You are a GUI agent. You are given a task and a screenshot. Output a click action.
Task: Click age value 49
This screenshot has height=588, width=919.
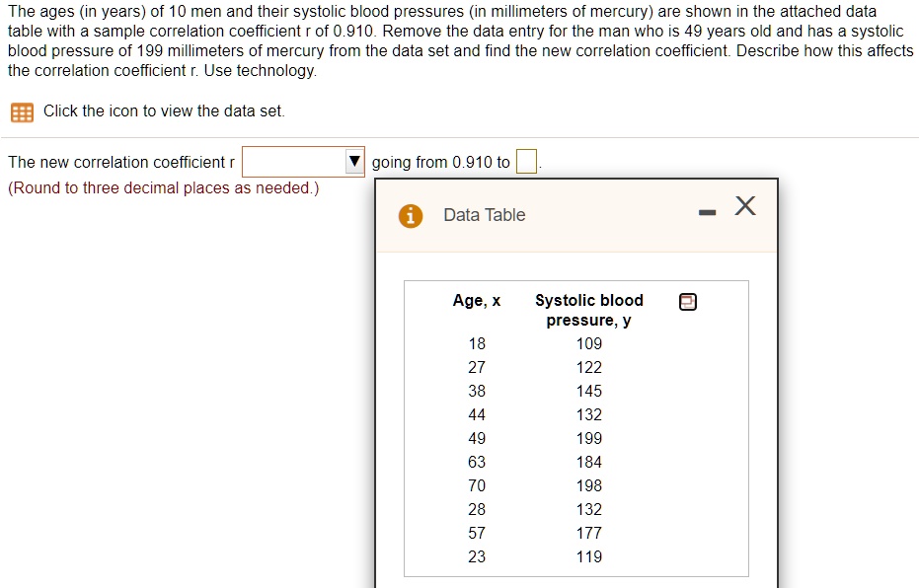[x=477, y=438]
